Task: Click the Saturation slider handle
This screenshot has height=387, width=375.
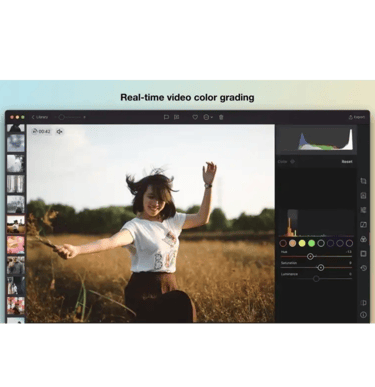Action: pyautogui.click(x=321, y=268)
